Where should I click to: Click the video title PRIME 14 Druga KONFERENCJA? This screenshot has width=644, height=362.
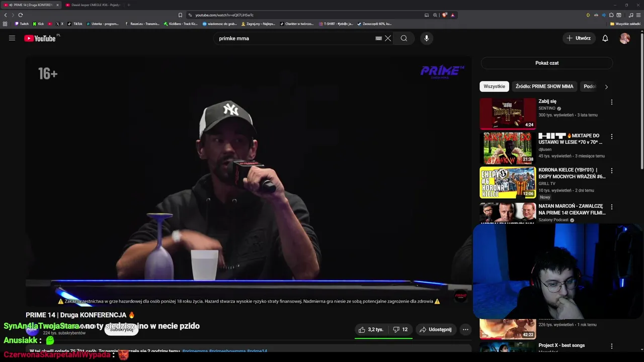(80, 315)
